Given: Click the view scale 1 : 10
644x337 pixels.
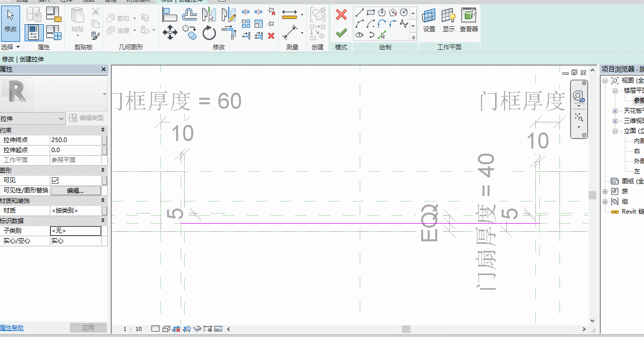Looking at the screenshot, I should (133, 329).
